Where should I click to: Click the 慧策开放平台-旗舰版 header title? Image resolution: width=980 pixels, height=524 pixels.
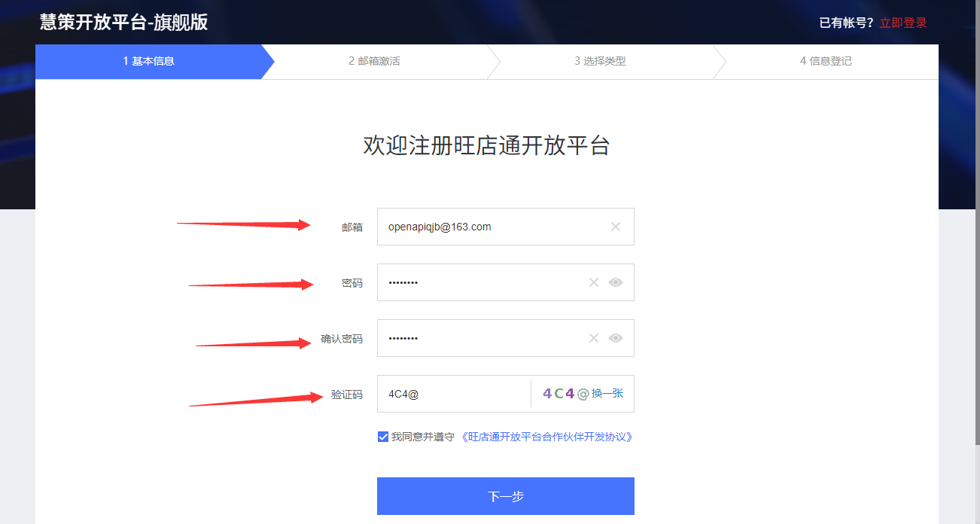click(123, 22)
